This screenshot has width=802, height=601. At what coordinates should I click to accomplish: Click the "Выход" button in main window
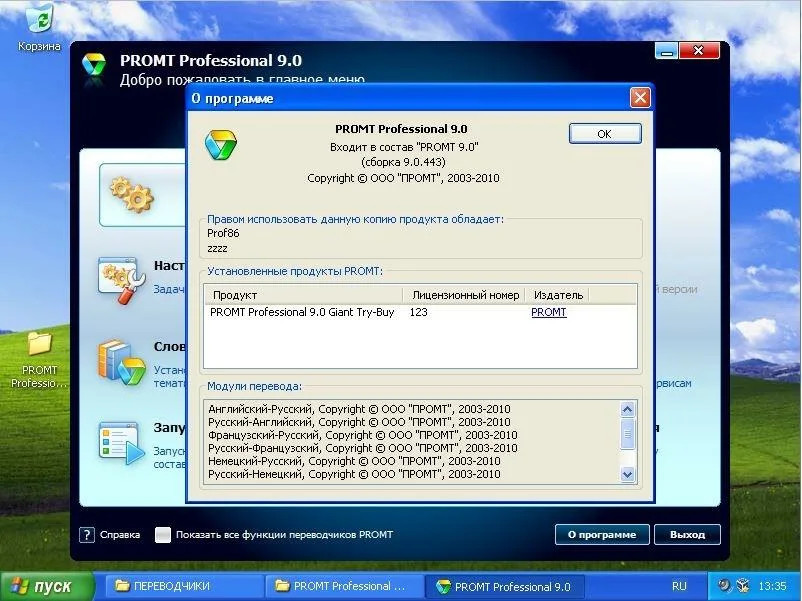pos(687,535)
